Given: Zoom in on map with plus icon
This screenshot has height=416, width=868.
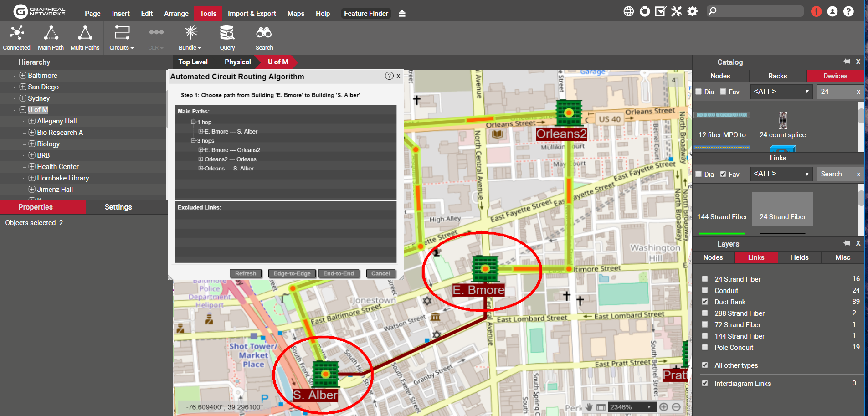Looking at the screenshot, I should (664, 407).
